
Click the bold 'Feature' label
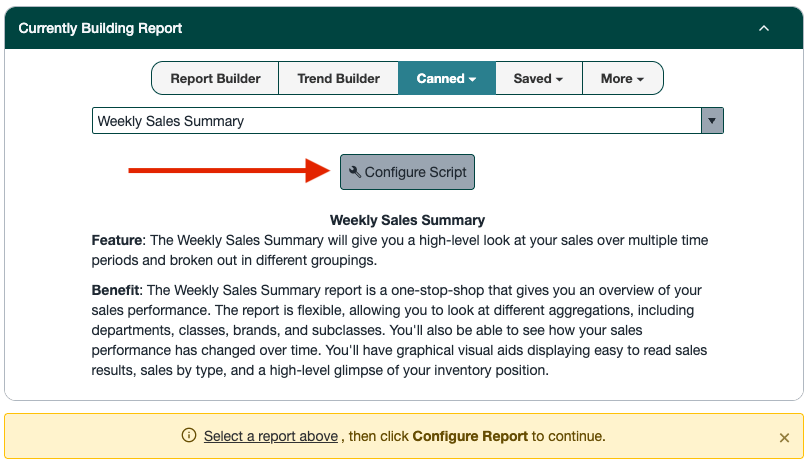(x=117, y=240)
